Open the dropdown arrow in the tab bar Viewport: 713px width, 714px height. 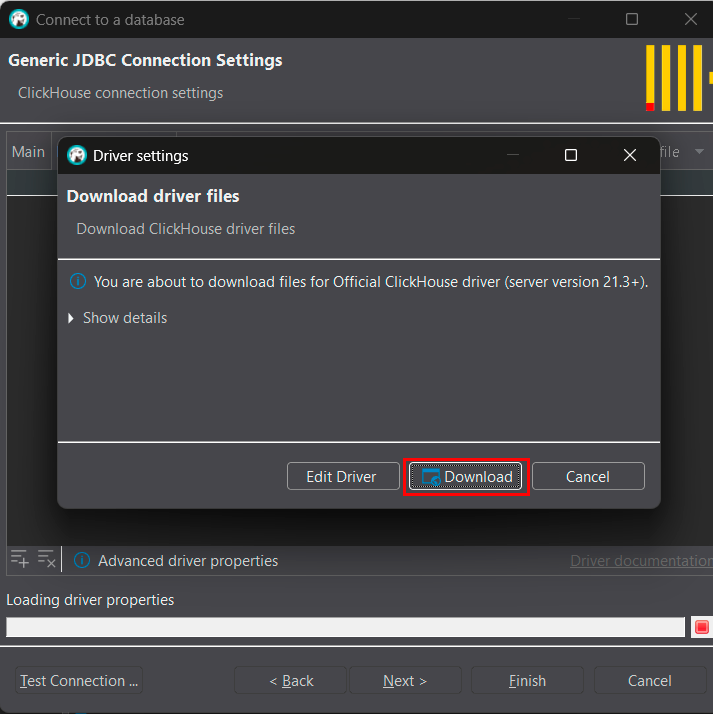coord(699,152)
